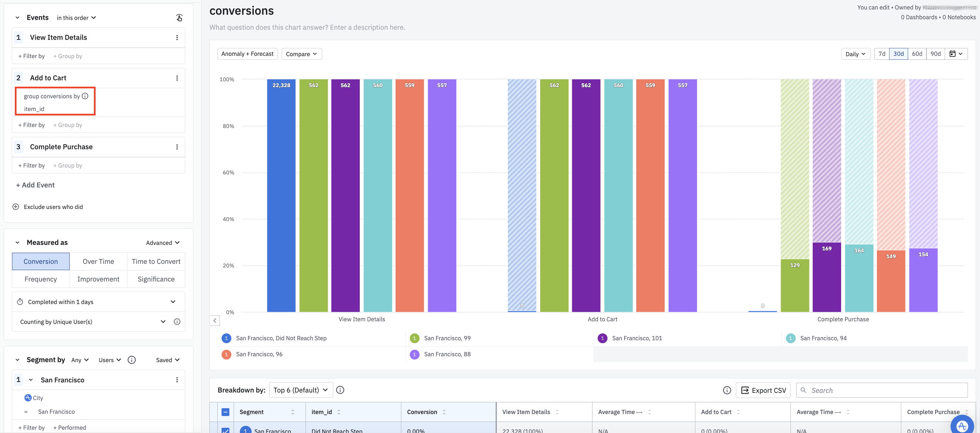This screenshot has width=980, height=433.
Task: Click Anomaly + Forecast button
Action: (247, 54)
